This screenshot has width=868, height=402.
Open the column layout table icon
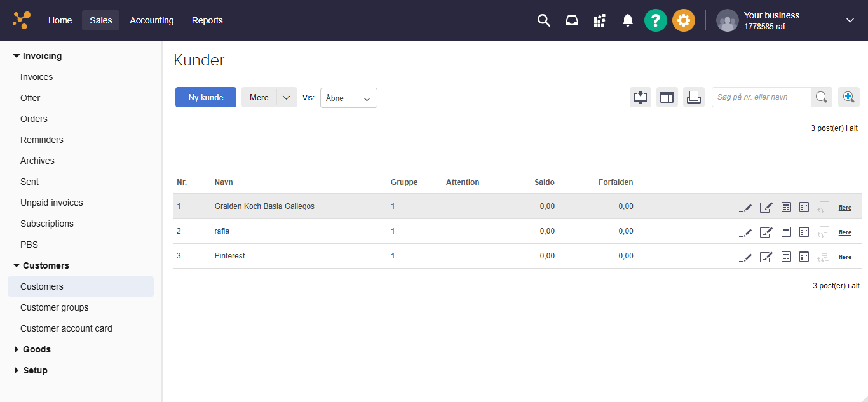pos(667,97)
